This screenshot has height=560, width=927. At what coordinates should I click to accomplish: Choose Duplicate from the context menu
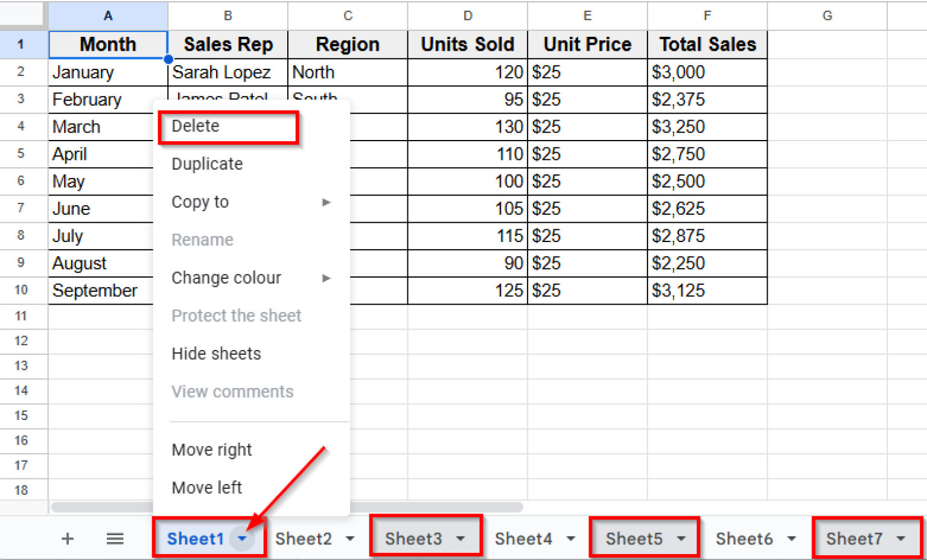pyautogui.click(x=207, y=164)
